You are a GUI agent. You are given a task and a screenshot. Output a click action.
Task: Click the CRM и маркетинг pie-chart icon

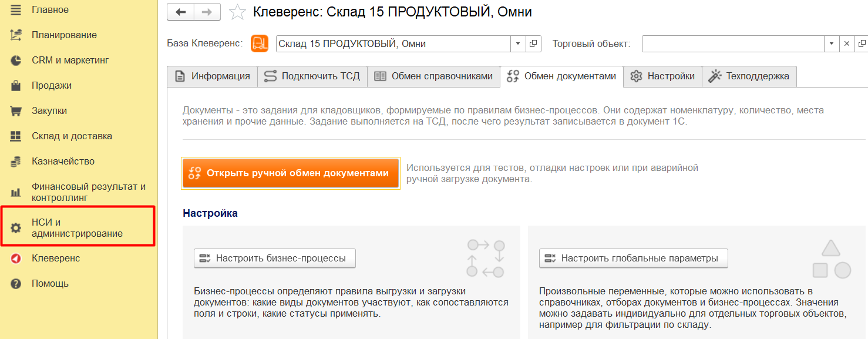pos(16,60)
